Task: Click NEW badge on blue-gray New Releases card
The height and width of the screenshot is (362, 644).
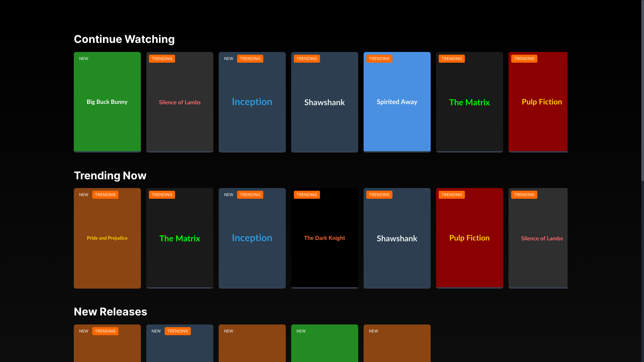Action: [x=156, y=331]
